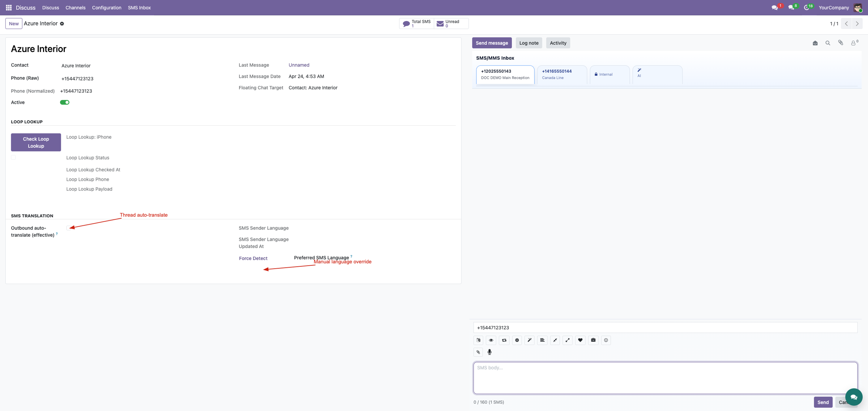
Task: Click the Force Detect link
Action: click(253, 258)
